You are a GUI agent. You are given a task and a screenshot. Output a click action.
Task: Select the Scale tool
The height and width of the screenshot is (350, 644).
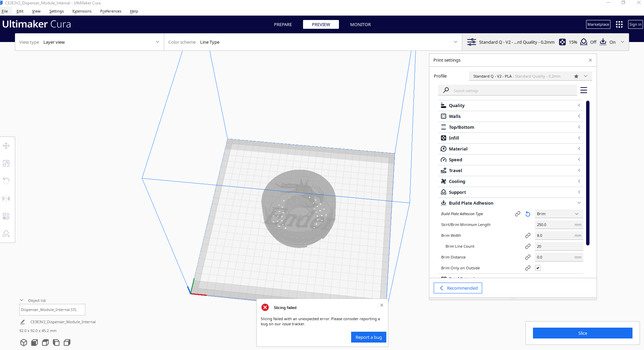(6, 163)
